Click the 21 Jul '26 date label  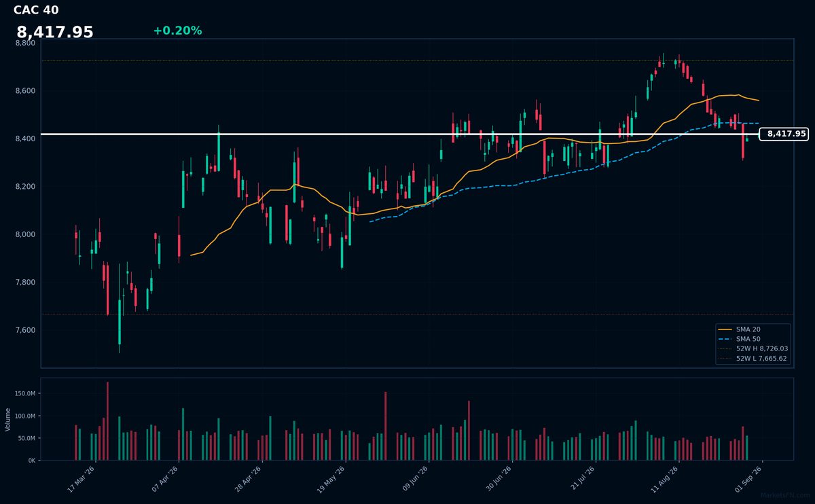pos(581,480)
